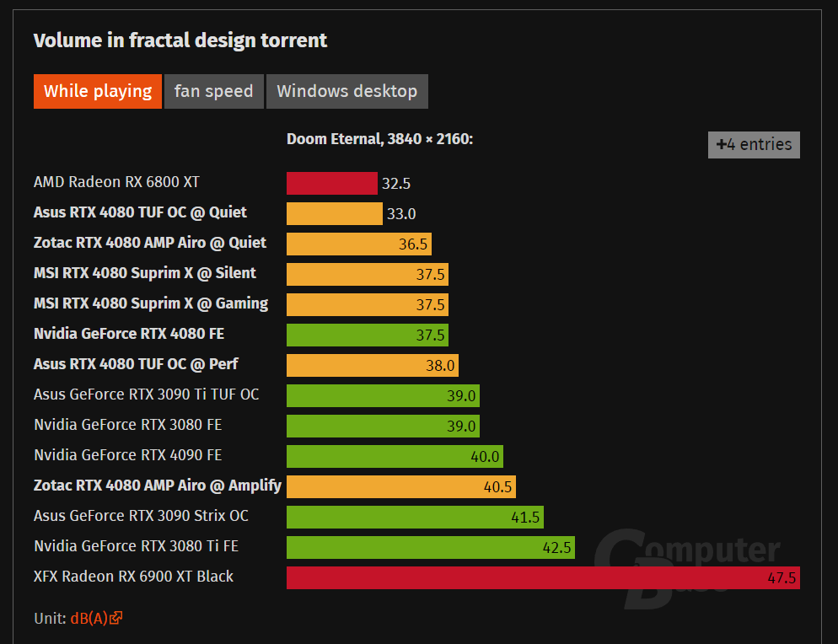Click the Nvidia GeForce RTX 4090 FE bar
The height and width of the screenshot is (644, 838).
click(x=395, y=456)
